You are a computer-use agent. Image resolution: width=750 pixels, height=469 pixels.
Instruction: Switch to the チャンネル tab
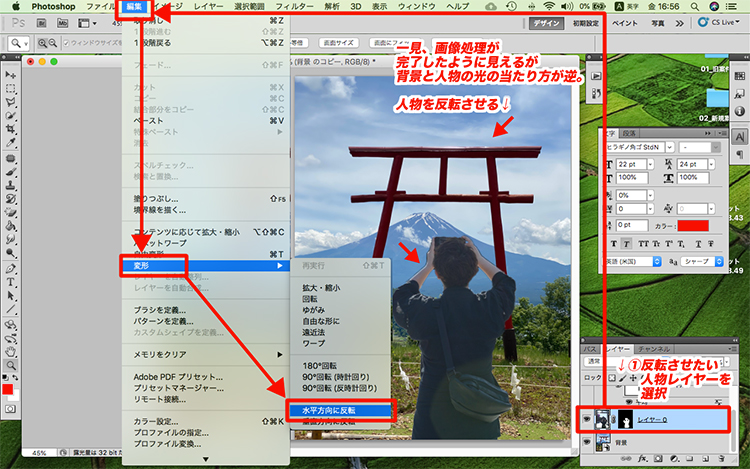(x=653, y=349)
